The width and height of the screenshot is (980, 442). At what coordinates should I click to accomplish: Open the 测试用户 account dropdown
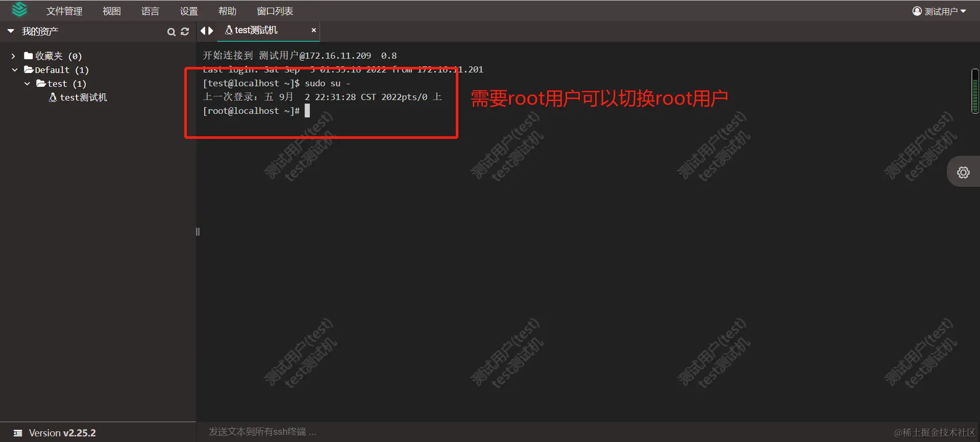tap(939, 11)
